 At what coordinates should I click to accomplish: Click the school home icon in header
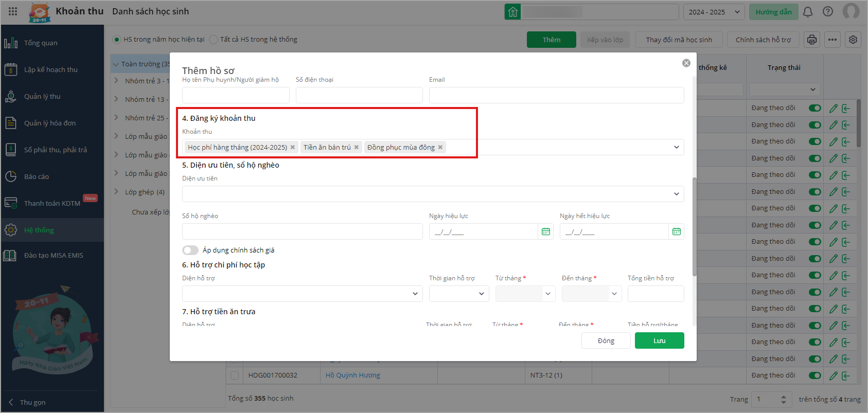pos(513,12)
